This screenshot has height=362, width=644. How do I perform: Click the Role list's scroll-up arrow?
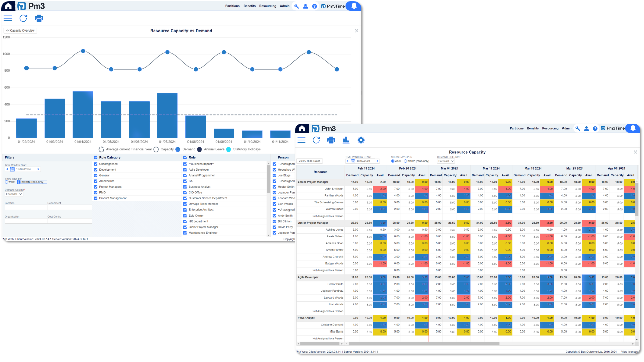[x=268, y=163]
